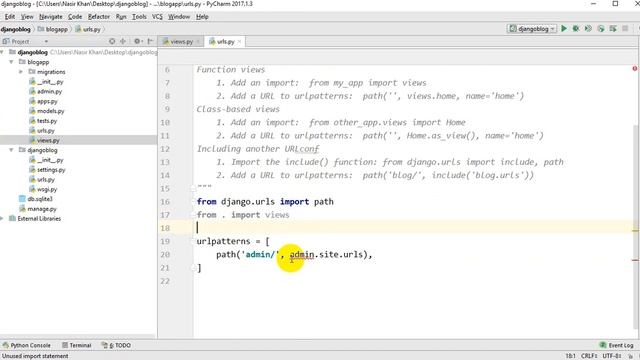Screen dimensions: 640x360
Task: Hide the Project tool window
Action: (x=150, y=41)
